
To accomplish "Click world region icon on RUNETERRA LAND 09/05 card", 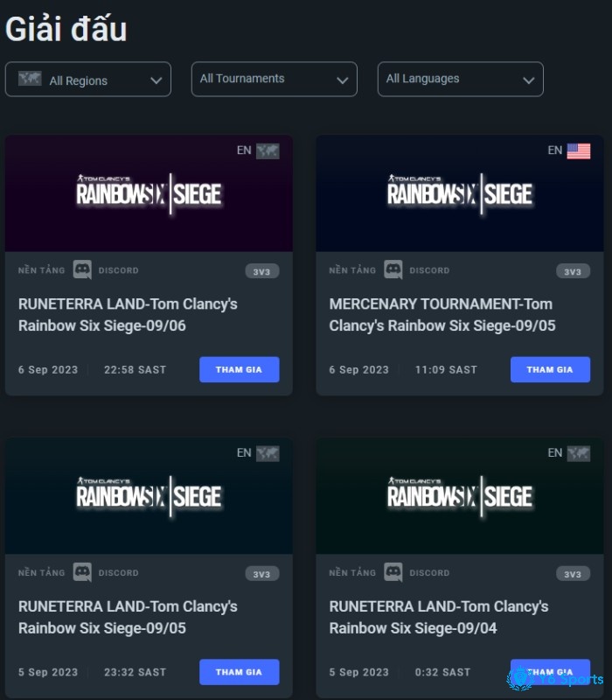I will point(268,453).
